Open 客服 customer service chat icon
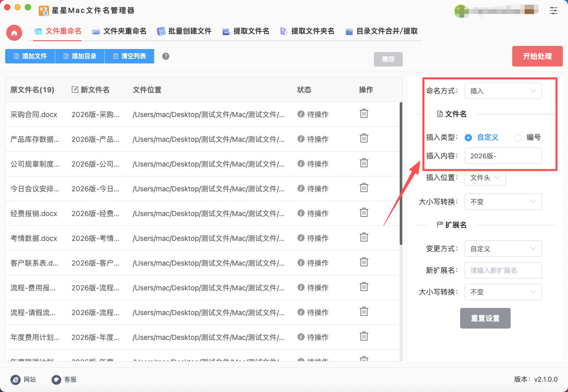 [56, 380]
